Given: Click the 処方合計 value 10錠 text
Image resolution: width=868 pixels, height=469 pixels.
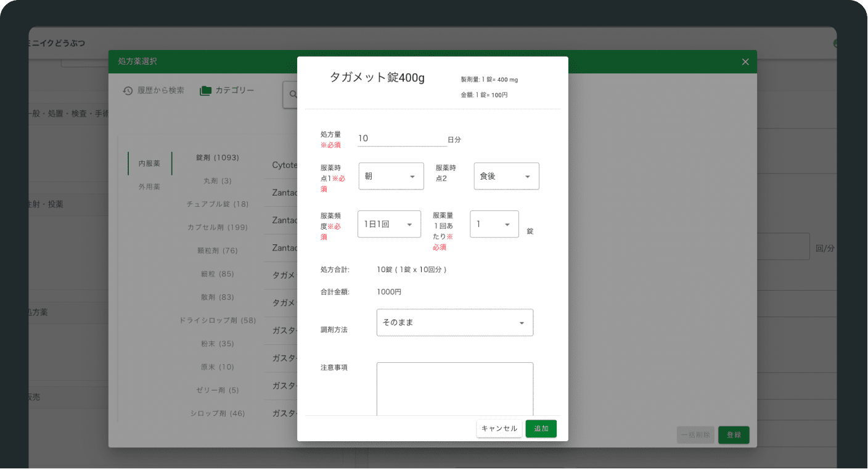Looking at the screenshot, I should pos(412,270).
